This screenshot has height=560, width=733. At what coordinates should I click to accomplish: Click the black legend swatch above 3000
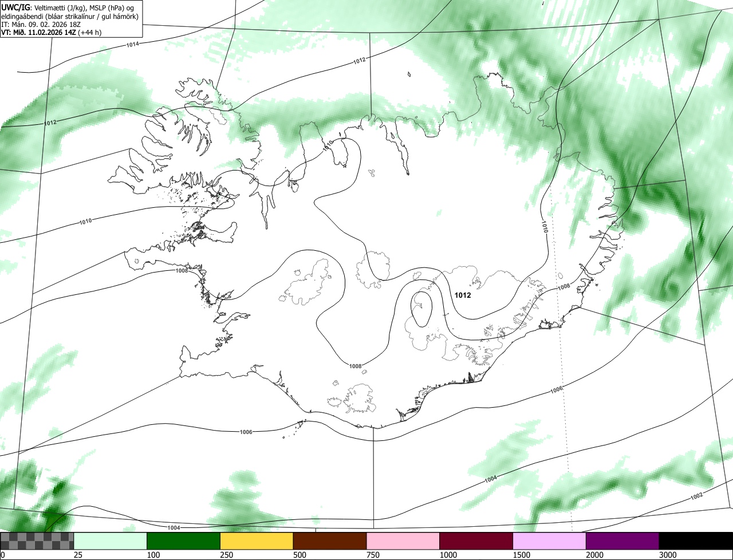coord(696,541)
